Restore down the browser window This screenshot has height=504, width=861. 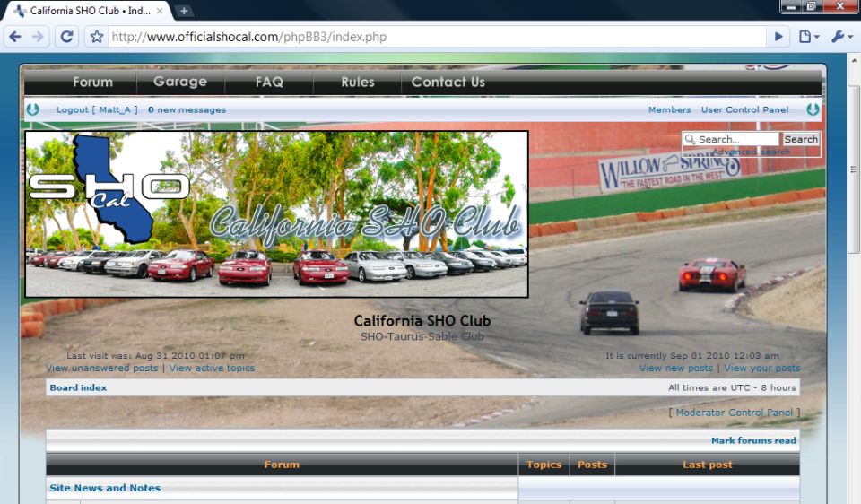coord(811,6)
